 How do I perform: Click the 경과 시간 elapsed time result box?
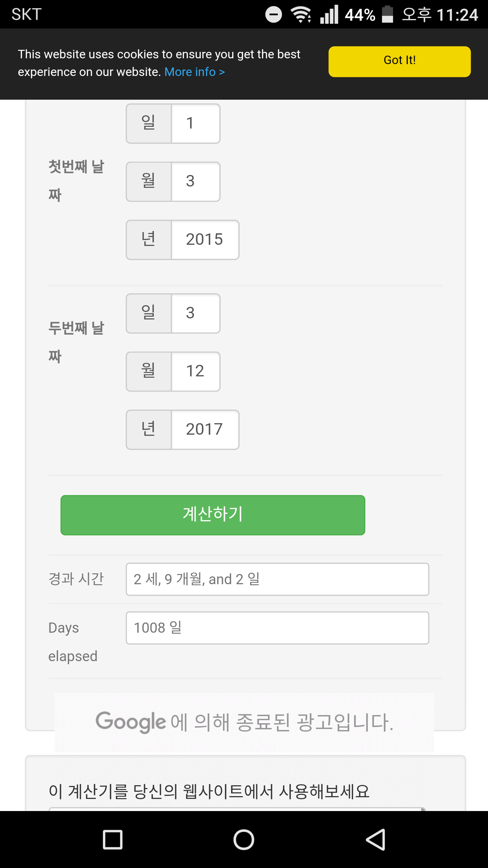[277, 579]
